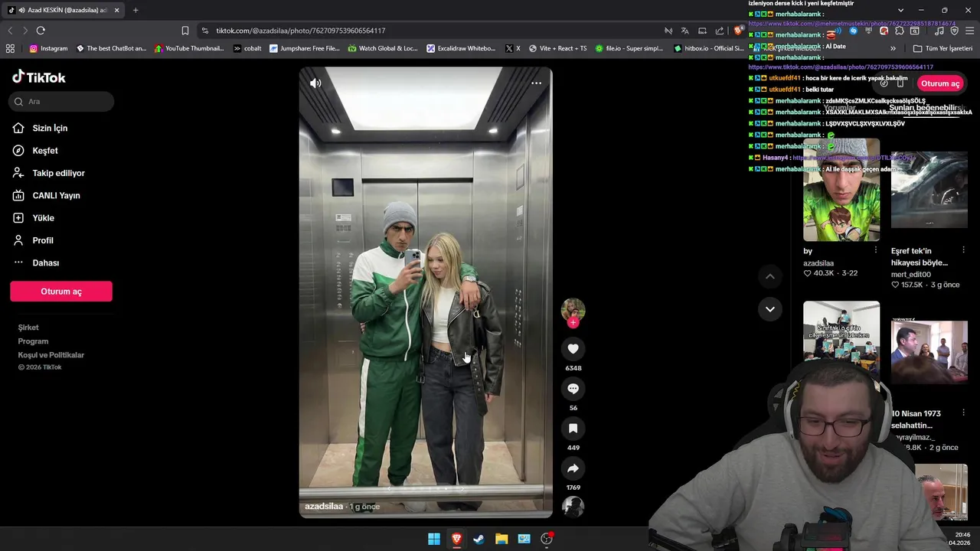This screenshot has width=980, height=551.
Task: Open The best ChatBot bookmark
Action: (111, 48)
